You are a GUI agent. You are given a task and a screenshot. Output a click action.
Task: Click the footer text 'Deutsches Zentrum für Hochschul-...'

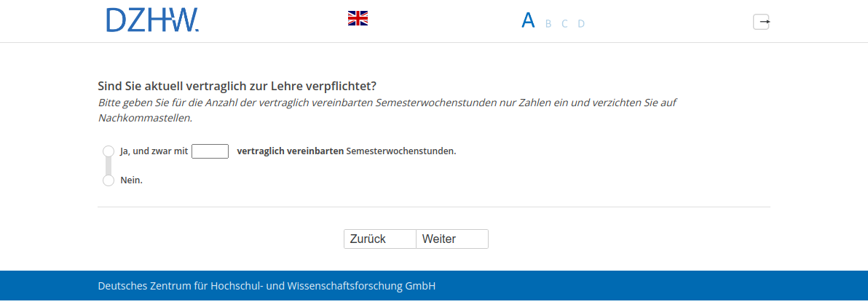pyautogui.click(x=267, y=286)
